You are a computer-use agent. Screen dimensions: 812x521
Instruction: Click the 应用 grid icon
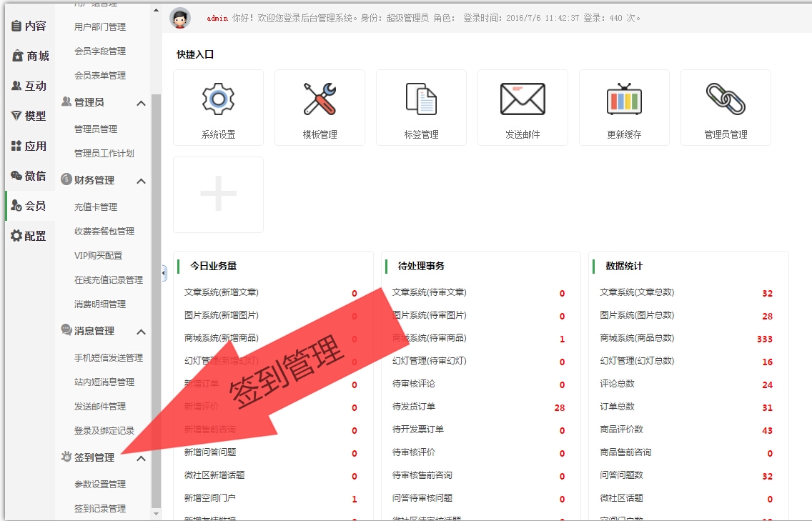pyautogui.click(x=16, y=146)
